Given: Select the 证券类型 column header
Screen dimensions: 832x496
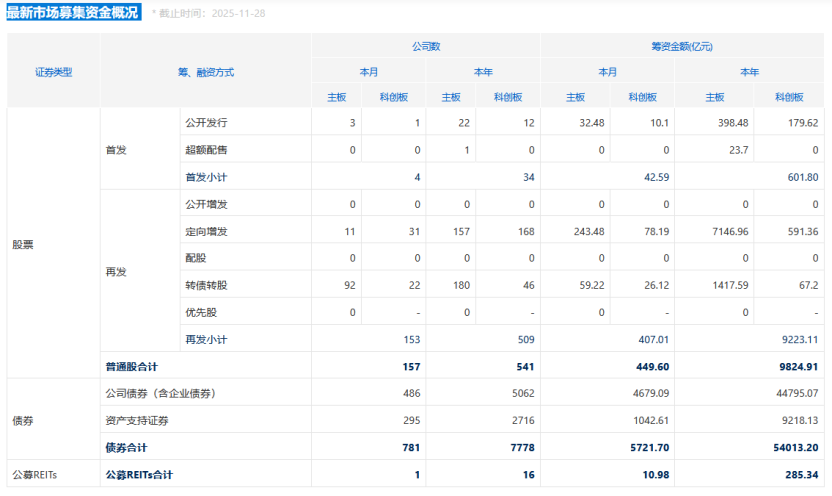Looking at the screenshot, I should tap(53, 72).
